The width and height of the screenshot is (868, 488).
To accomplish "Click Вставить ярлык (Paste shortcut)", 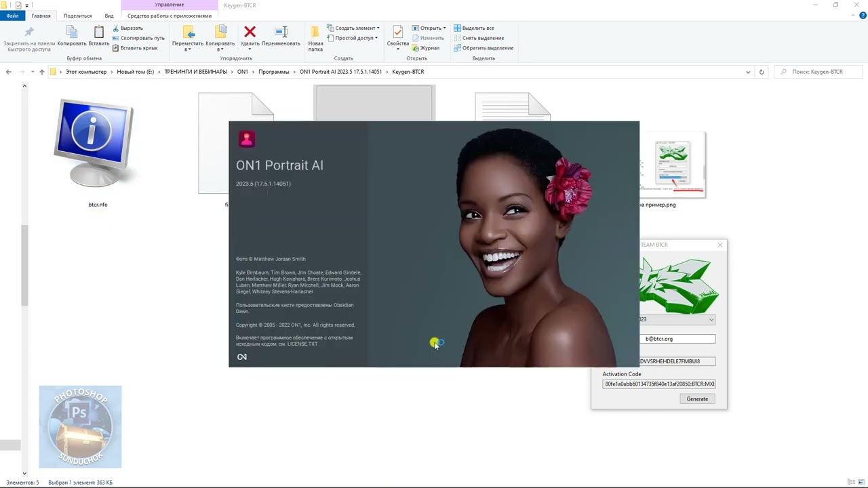I will 135,48.
